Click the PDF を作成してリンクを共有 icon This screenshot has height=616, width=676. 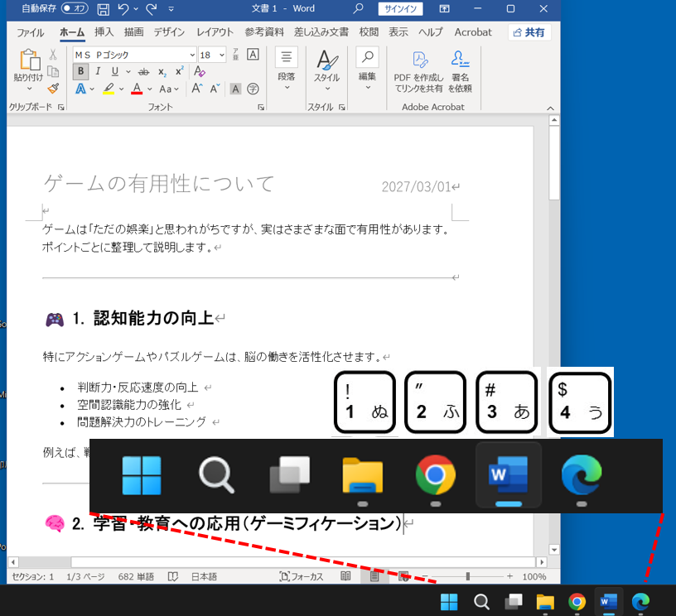point(419,60)
